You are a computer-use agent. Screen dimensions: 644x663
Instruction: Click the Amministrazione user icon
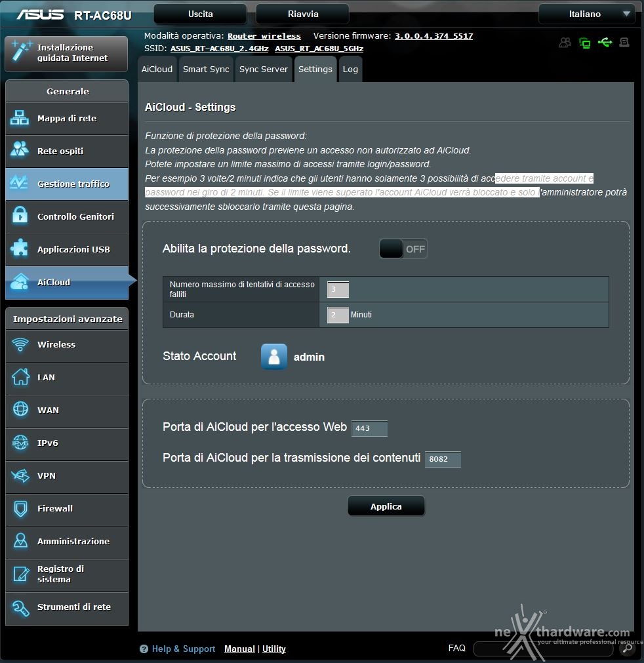tap(20, 541)
